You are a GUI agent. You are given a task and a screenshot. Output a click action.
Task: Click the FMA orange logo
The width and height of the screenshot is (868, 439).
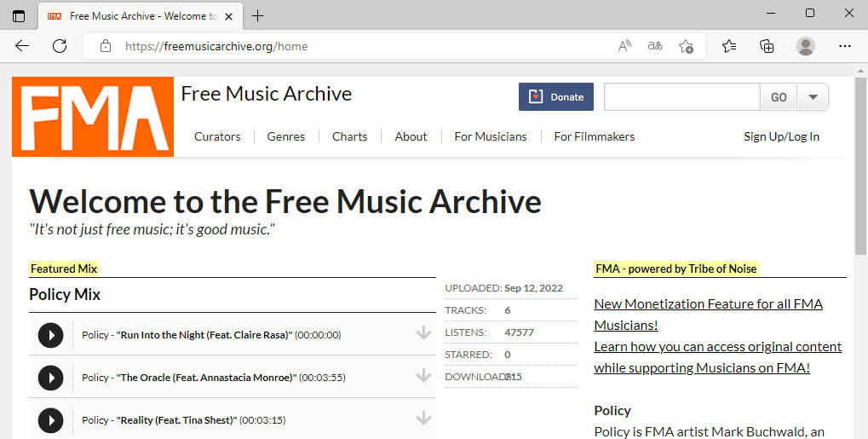pyautogui.click(x=93, y=117)
